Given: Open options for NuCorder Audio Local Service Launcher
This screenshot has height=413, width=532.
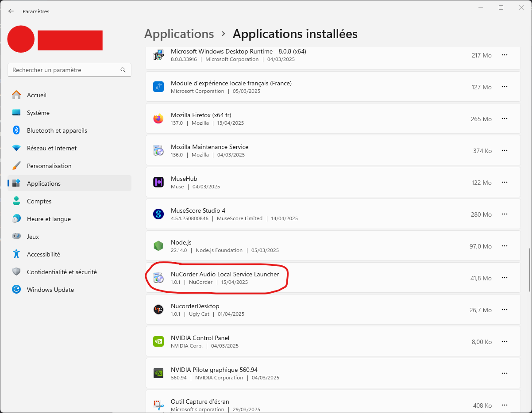Looking at the screenshot, I should [504, 278].
